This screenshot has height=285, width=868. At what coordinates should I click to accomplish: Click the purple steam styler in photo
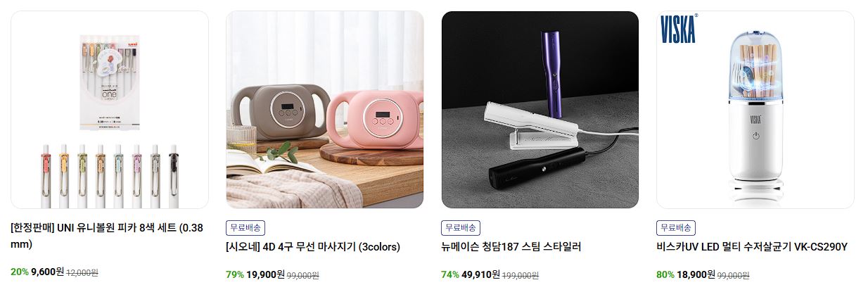[x=554, y=64]
